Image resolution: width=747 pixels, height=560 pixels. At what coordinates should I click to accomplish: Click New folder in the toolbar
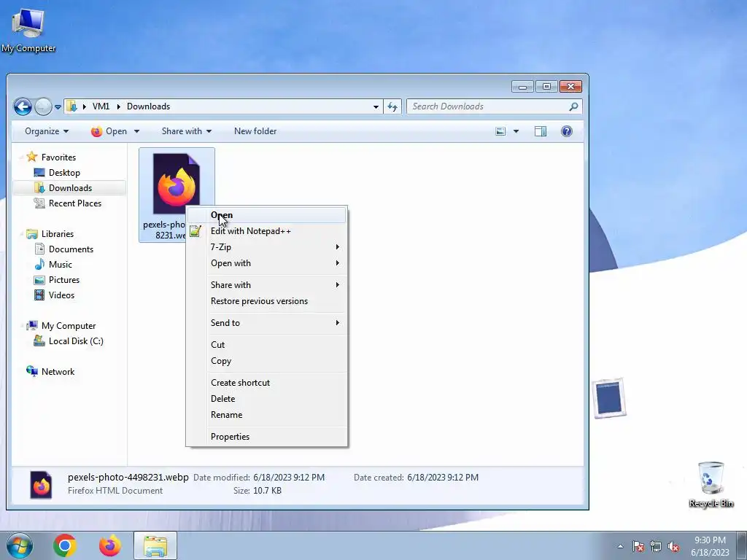point(255,131)
